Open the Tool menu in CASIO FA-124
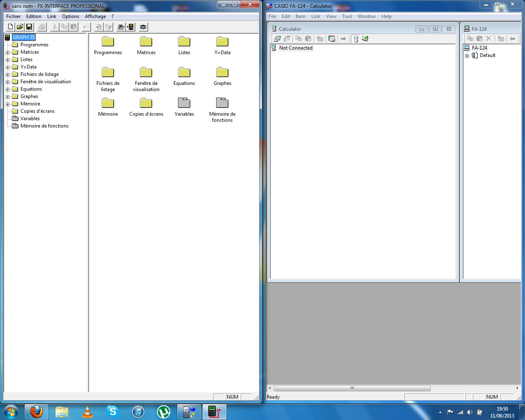525x420 pixels. pos(347,16)
